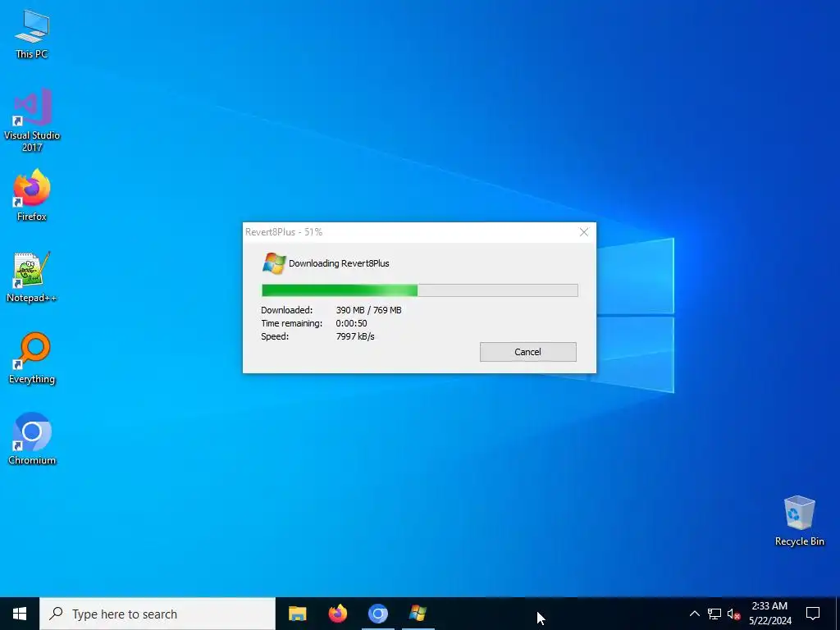Close the Revert8Plus download dialog

click(x=584, y=232)
